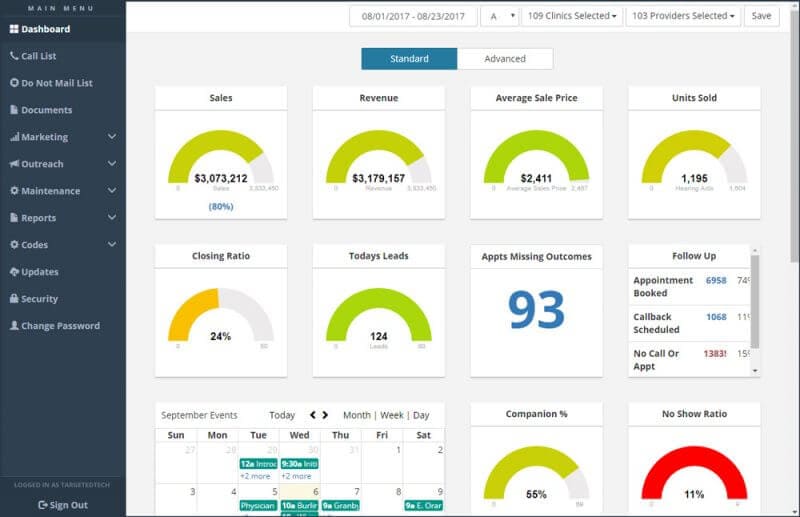Viewport: 800px width, 517px height.
Task: Click the Average Sale Price gauge
Action: click(x=536, y=157)
